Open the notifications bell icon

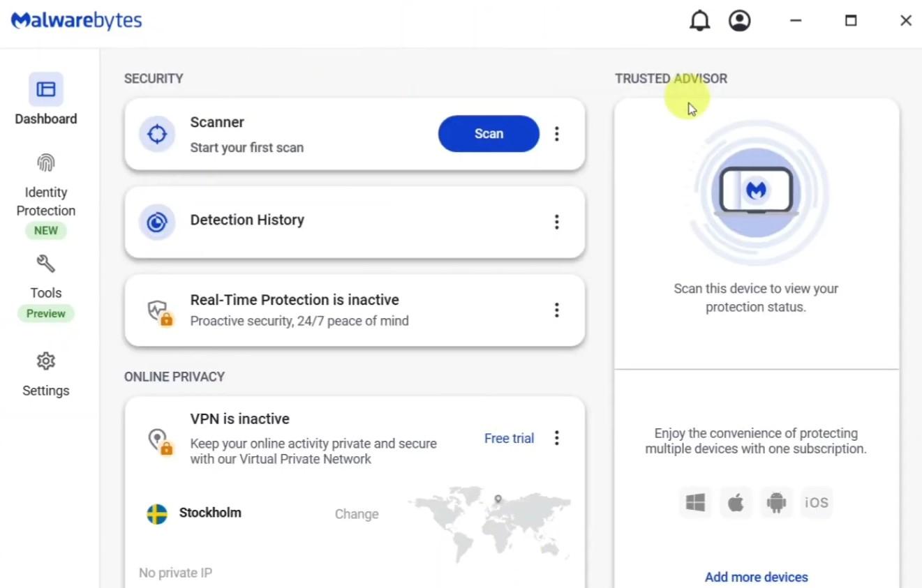[699, 21]
